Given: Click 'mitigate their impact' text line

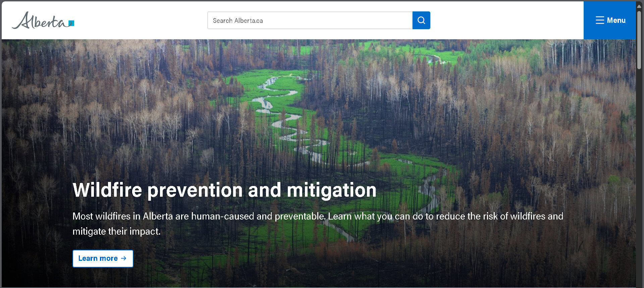Looking at the screenshot, I should (x=116, y=231).
